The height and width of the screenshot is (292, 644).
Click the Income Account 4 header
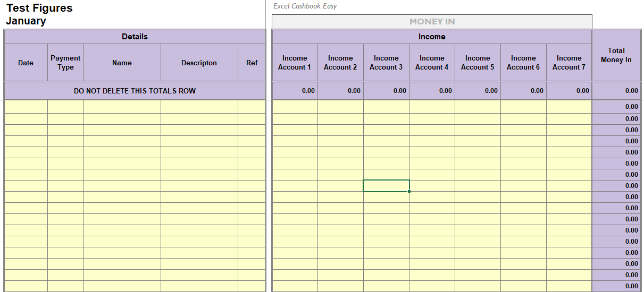click(x=432, y=63)
